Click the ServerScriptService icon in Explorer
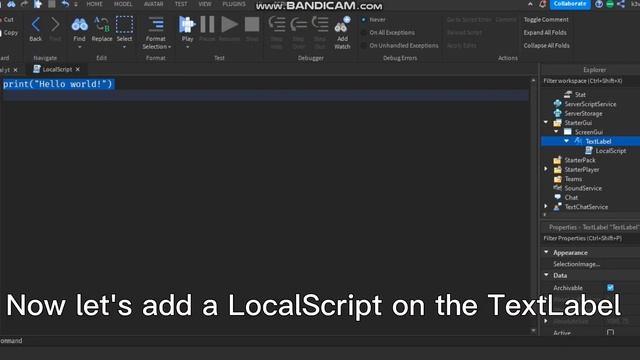The width and height of the screenshot is (640, 360). (x=558, y=104)
